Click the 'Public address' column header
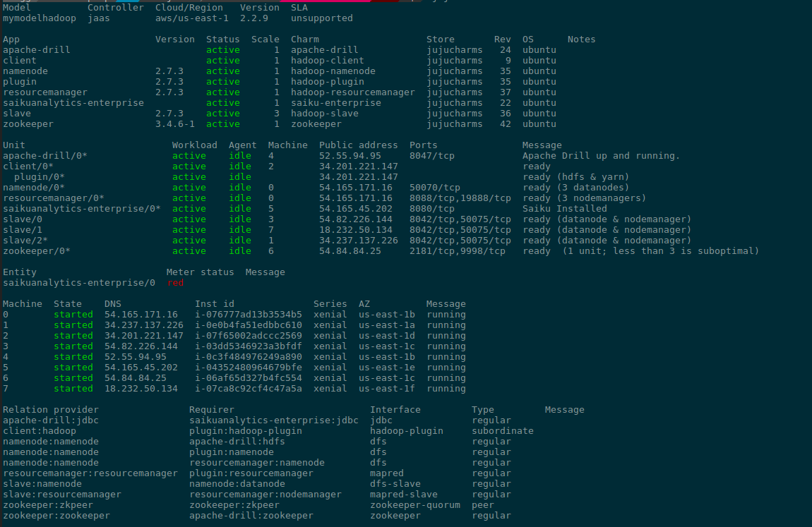Image resolution: width=812 pixels, height=527 pixels. (x=359, y=145)
